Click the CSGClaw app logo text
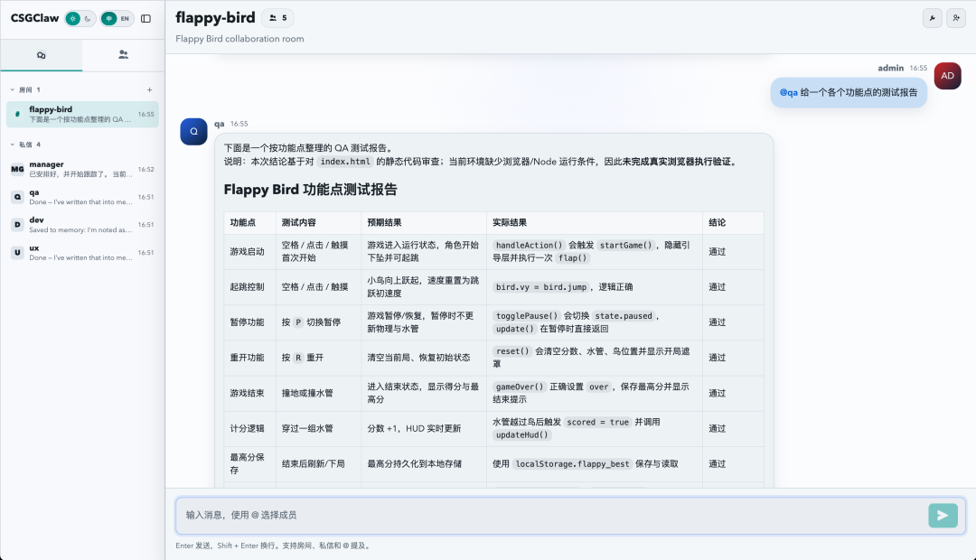 click(35, 19)
